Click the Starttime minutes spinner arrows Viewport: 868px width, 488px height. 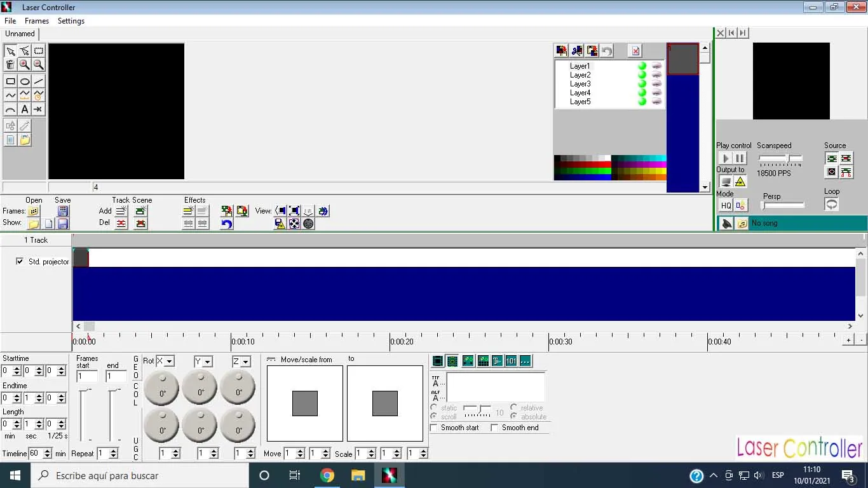coord(17,370)
